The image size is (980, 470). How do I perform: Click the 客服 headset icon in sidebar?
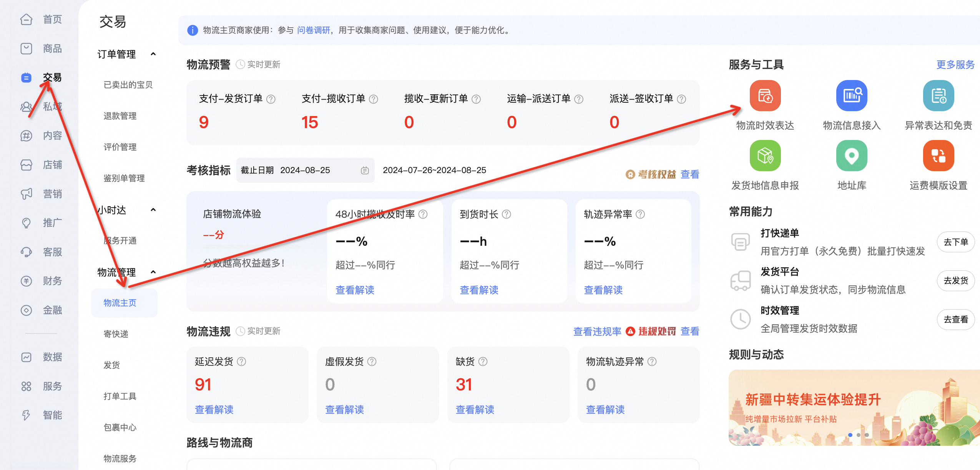tap(26, 252)
